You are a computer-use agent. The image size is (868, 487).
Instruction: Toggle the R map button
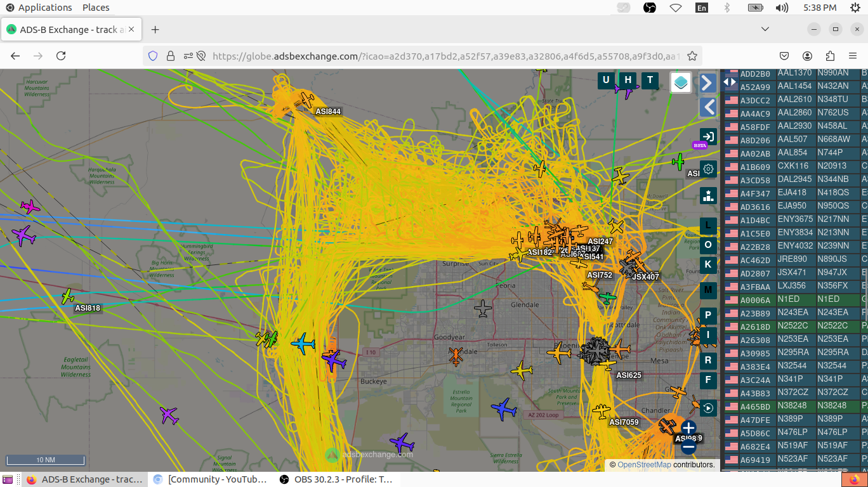pyautogui.click(x=708, y=361)
